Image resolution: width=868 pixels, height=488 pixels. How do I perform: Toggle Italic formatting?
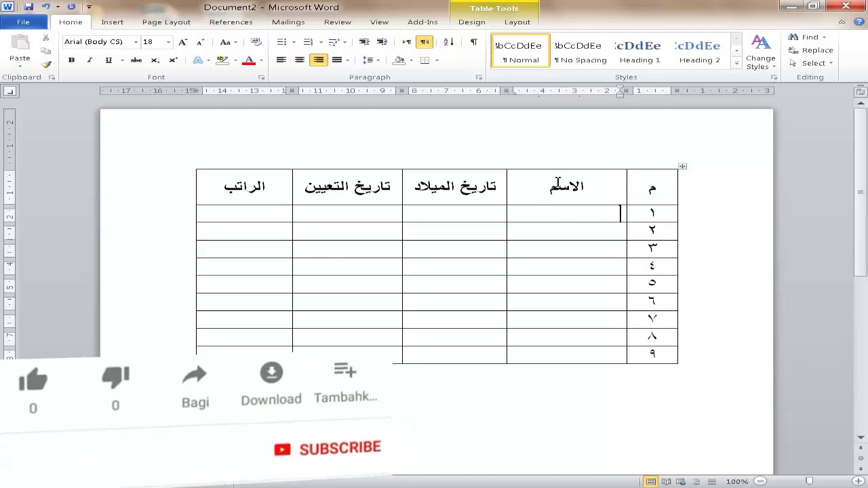click(90, 60)
